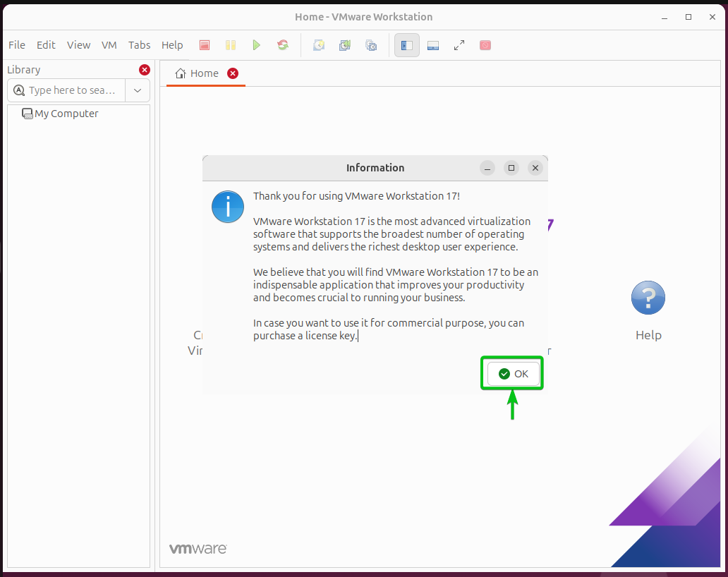Click the blue information icon in dialog
This screenshot has width=728, height=577.
click(x=227, y=207)
